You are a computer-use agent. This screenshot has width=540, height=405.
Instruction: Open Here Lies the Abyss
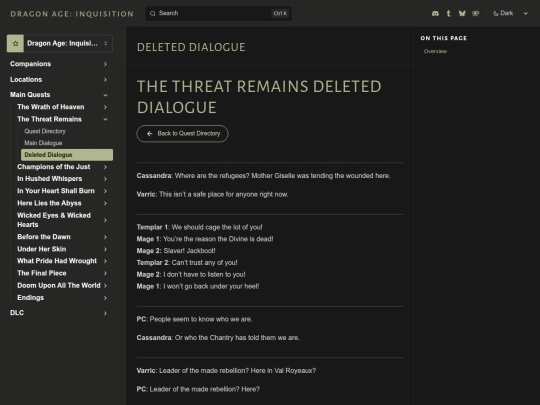click(x=49, y=203)
